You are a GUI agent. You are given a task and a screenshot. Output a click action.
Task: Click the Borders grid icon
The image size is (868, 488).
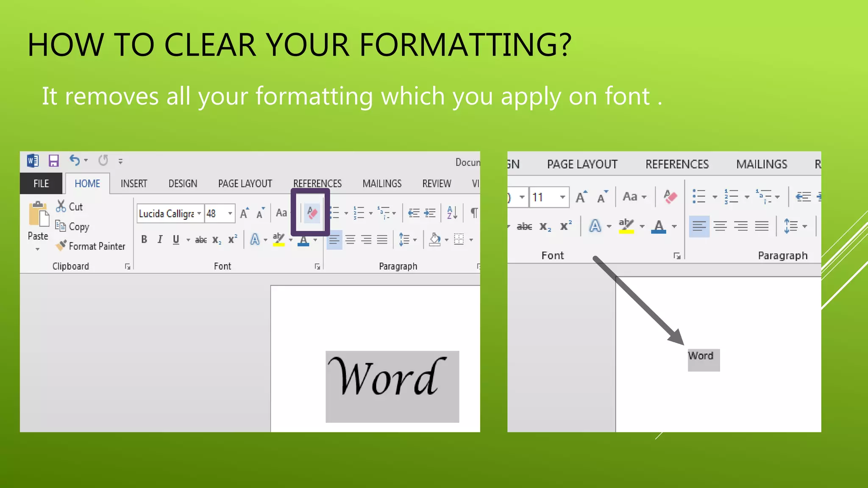click(459, 239)
